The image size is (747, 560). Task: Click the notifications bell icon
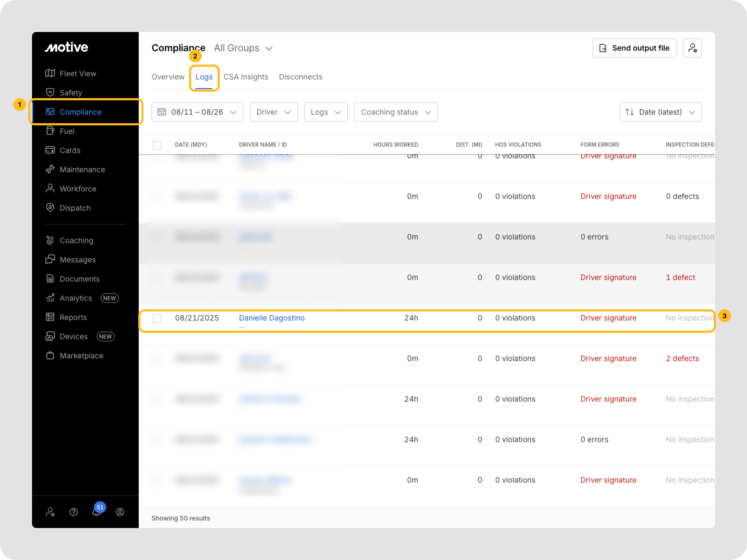pos(97,512)
